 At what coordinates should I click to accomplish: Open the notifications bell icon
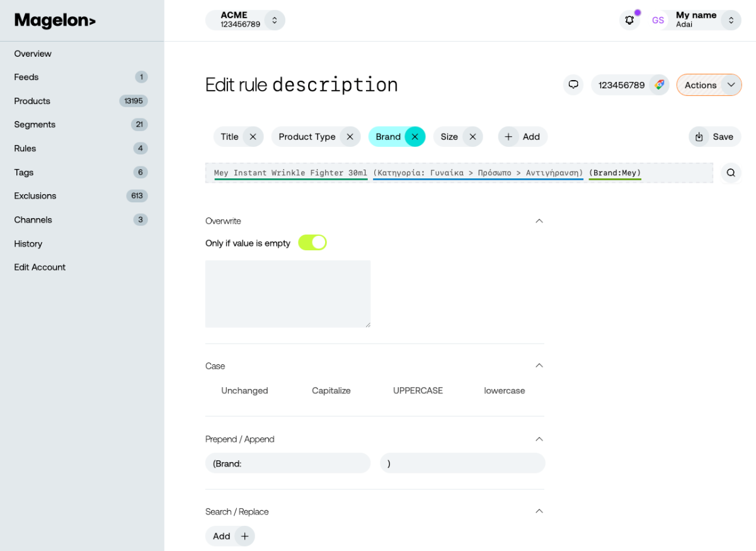(629, 20)
